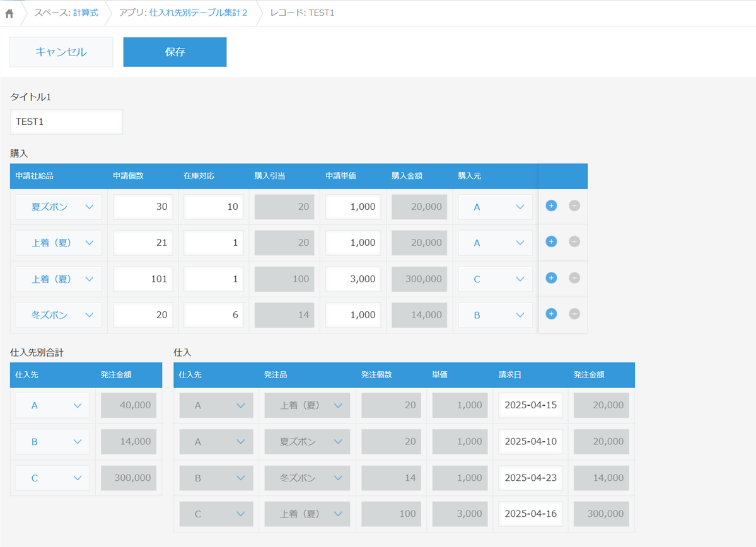Screen dimensions: 756x547
Task: Remove the 冬ズボン purchase row
Action: (574, 314)
